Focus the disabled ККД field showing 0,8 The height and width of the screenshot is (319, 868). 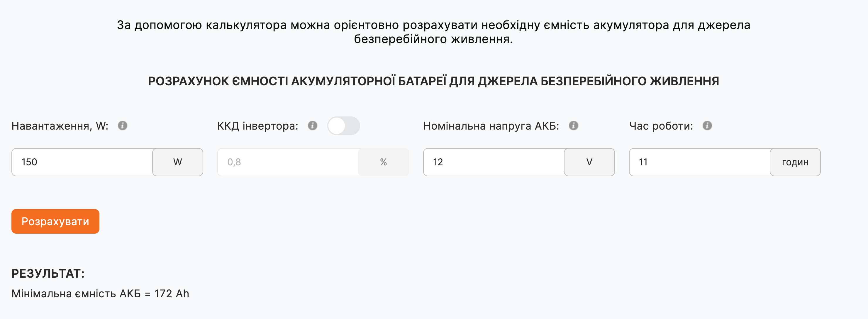click(x=288, y=162)
